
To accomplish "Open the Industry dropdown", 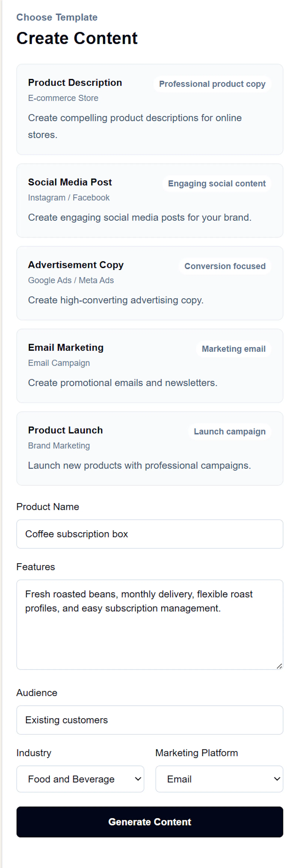I will pyautogui.click(x=80, y=779).
